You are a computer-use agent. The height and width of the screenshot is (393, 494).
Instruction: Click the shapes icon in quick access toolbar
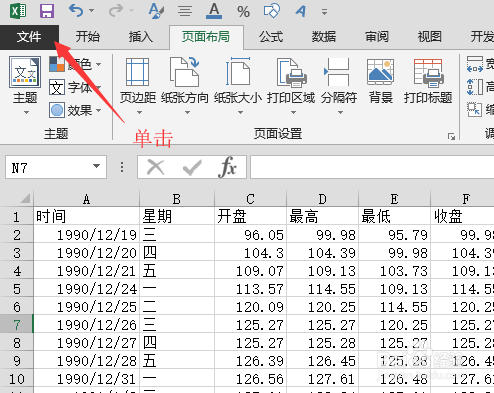tap(272, 11)
